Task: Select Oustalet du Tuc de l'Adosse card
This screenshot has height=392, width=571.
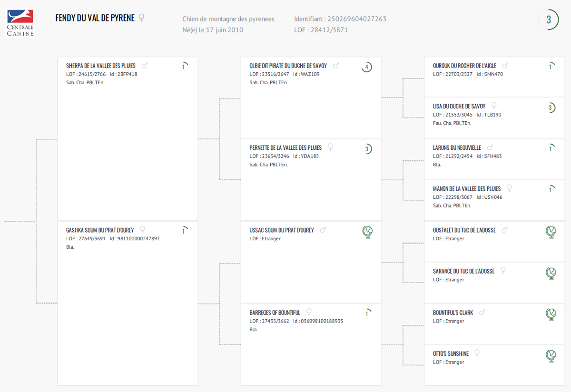Action: pyautogui.click(x=494, y=241)
